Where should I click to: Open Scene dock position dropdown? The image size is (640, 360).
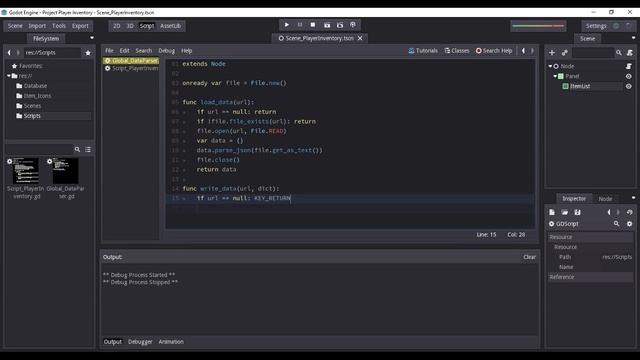pos(633,38)
